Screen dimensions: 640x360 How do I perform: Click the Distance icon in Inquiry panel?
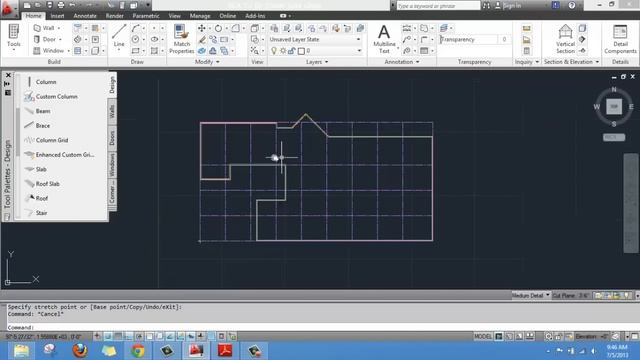[x=527, y=28]
